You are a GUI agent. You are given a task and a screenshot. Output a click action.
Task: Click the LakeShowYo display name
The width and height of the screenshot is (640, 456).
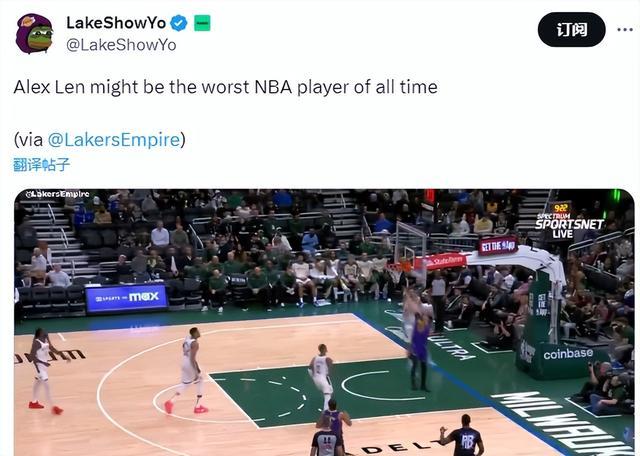pyautogui.click(x=116, y=23)
